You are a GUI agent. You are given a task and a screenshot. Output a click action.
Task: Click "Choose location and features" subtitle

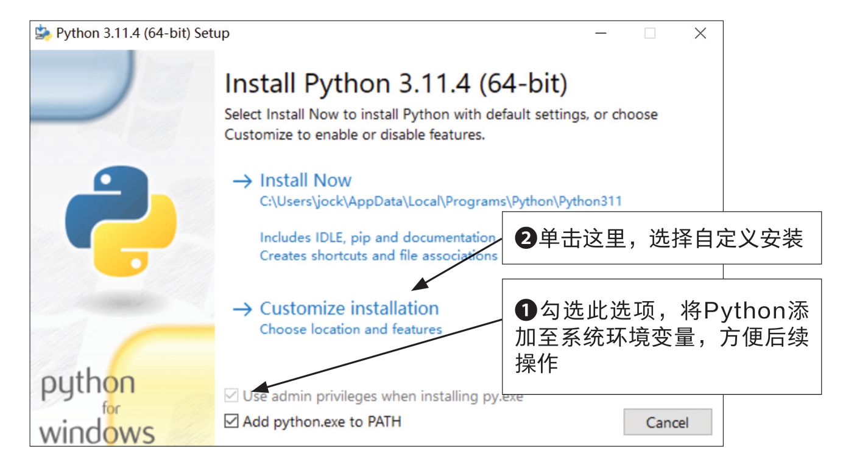pyautogui.click(x=351, y=329)
